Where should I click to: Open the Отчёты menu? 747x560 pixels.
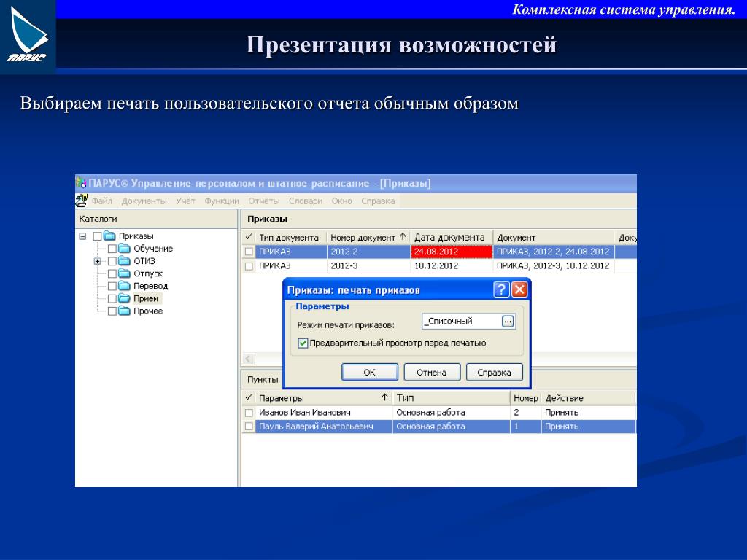click(x=263, y=201)
